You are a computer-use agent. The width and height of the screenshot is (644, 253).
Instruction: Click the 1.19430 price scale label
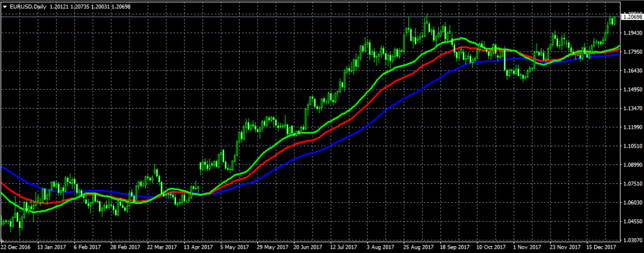coord(631,33)
